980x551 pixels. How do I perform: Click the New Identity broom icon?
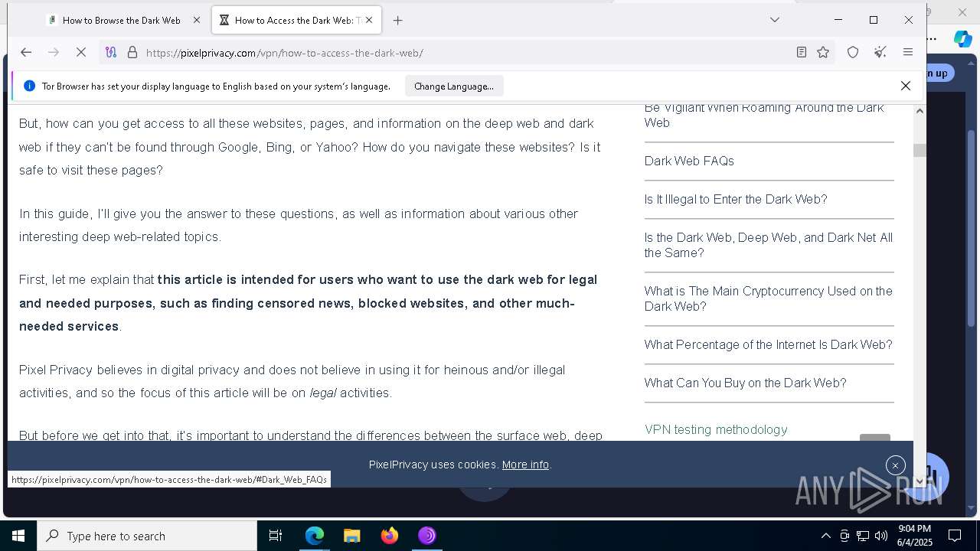[880, 52]
